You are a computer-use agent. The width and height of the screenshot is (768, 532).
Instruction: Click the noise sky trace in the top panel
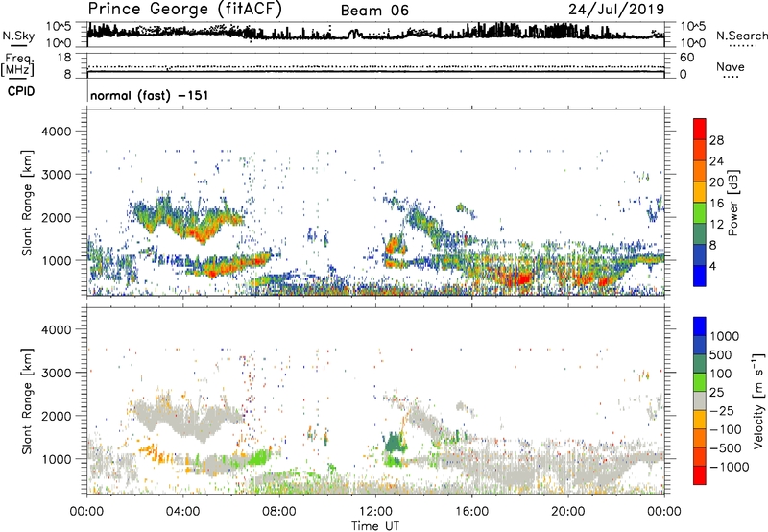coord(375,34)
